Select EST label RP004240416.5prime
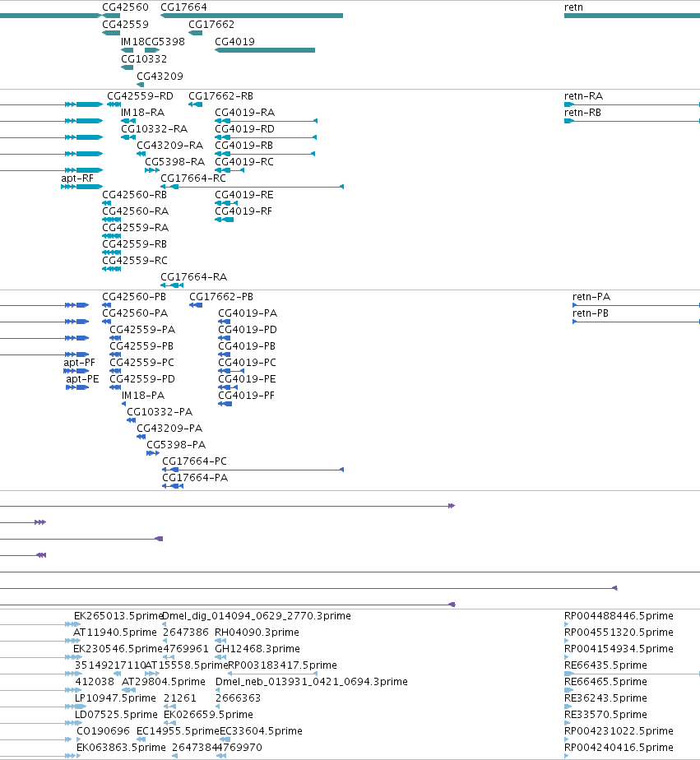 click(x=619, y=748)
